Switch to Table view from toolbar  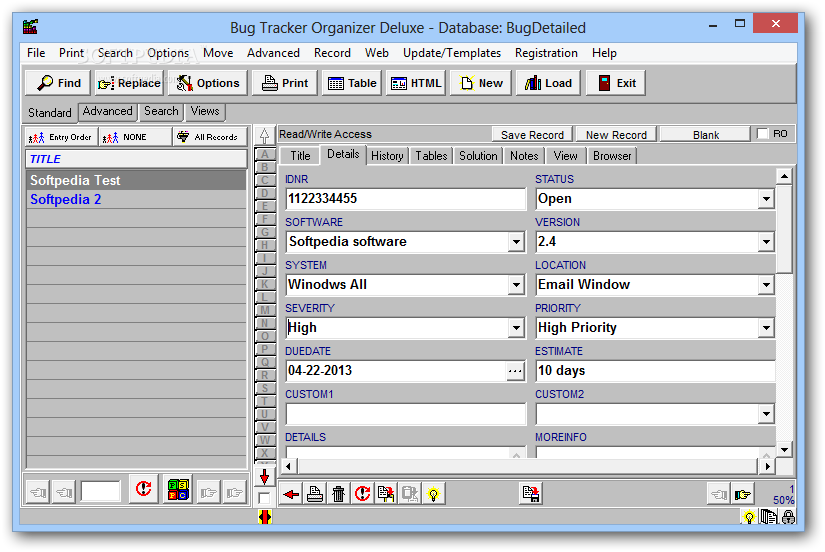click(351, 83)
